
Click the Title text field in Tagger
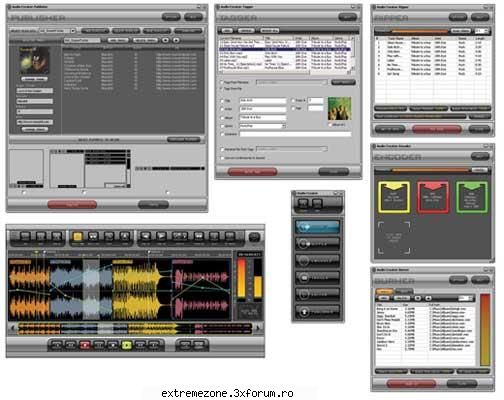(x=263, y=100)
